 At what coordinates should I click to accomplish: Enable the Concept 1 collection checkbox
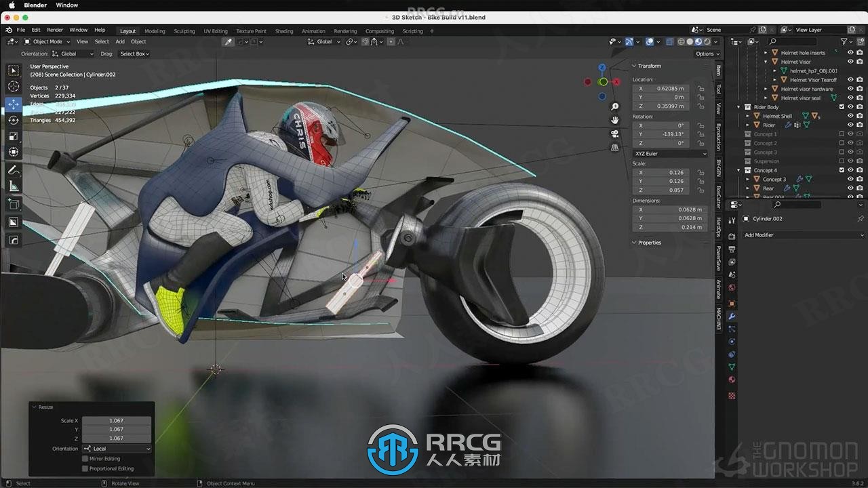(x=842, y=134)
